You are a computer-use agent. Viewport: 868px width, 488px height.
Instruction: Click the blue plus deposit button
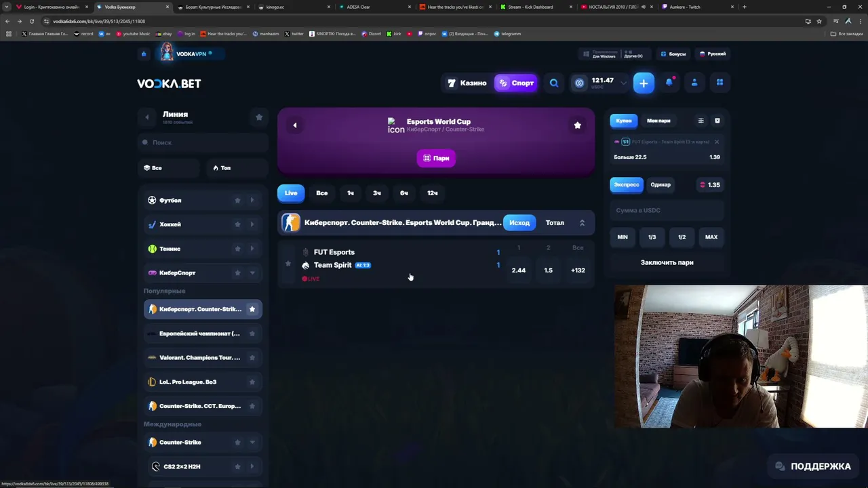pyautogui.click(x=644, y=83)
